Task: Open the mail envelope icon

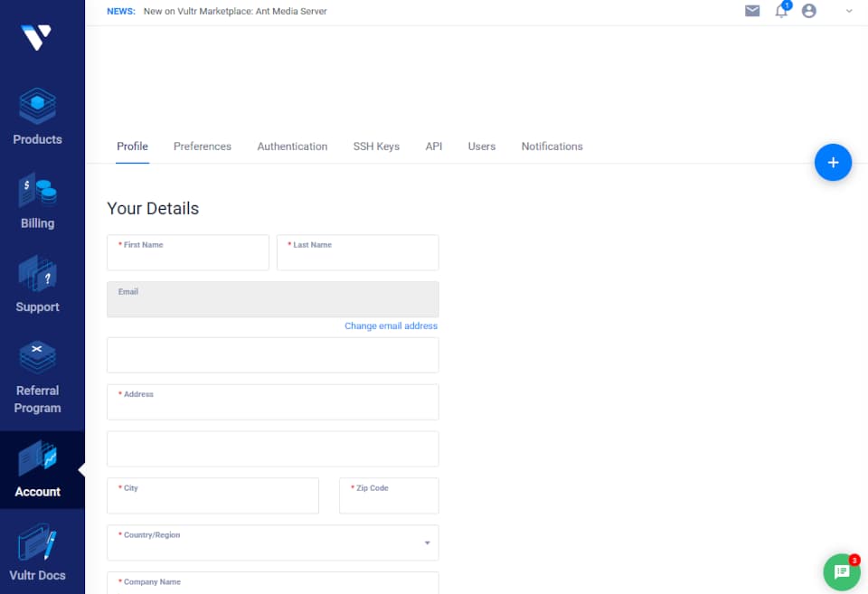Action: tap(751, 11)
